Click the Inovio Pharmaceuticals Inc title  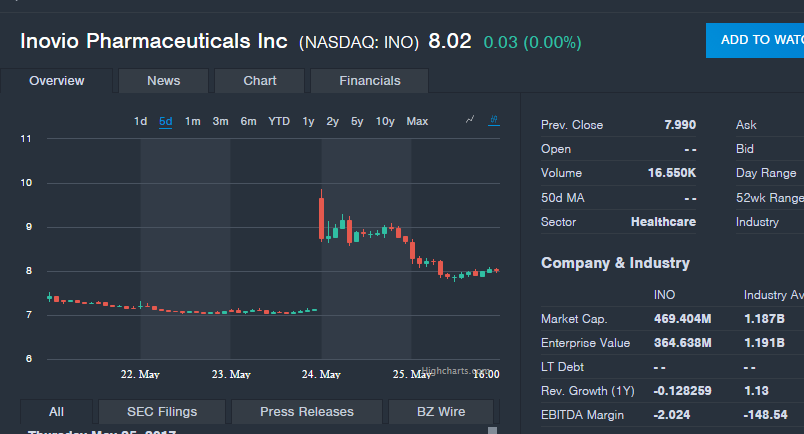tap(154, 41)
